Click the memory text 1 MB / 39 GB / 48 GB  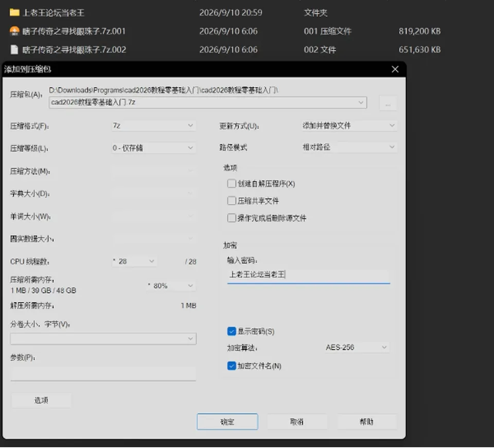[x=43, y=290]
